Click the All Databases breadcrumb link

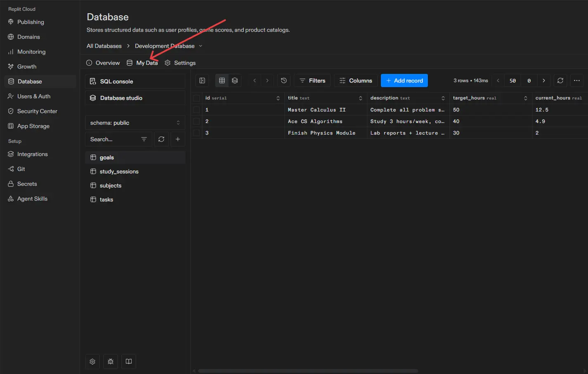click(x=104, y=46)
